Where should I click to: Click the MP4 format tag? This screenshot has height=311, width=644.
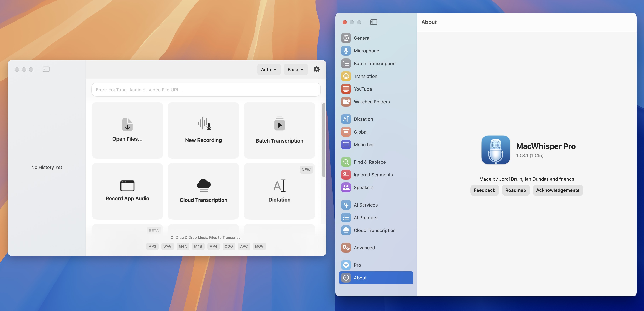pos(213,246)
